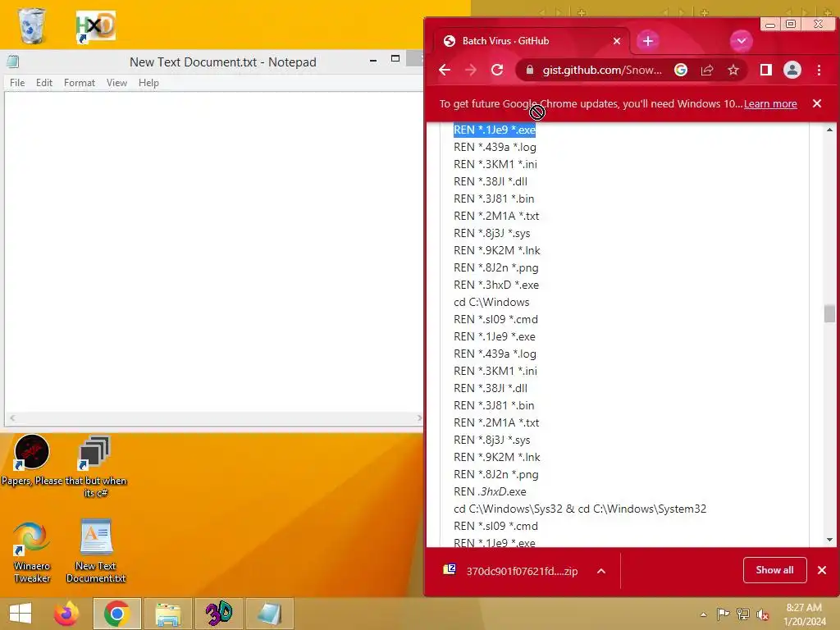Click the Notepad system menu icon
Viewport: 840px width, 630px height.
click(x=13, y=62)
